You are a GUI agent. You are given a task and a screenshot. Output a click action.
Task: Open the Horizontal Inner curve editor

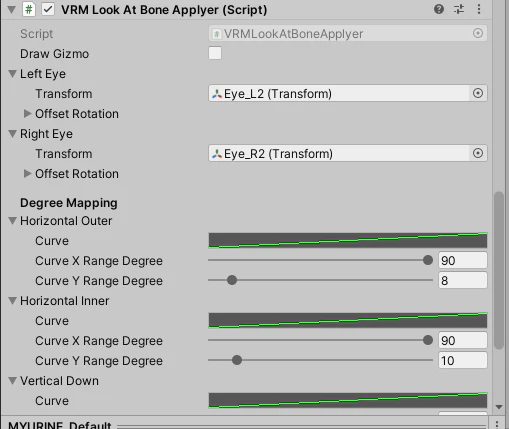(348, 320)
